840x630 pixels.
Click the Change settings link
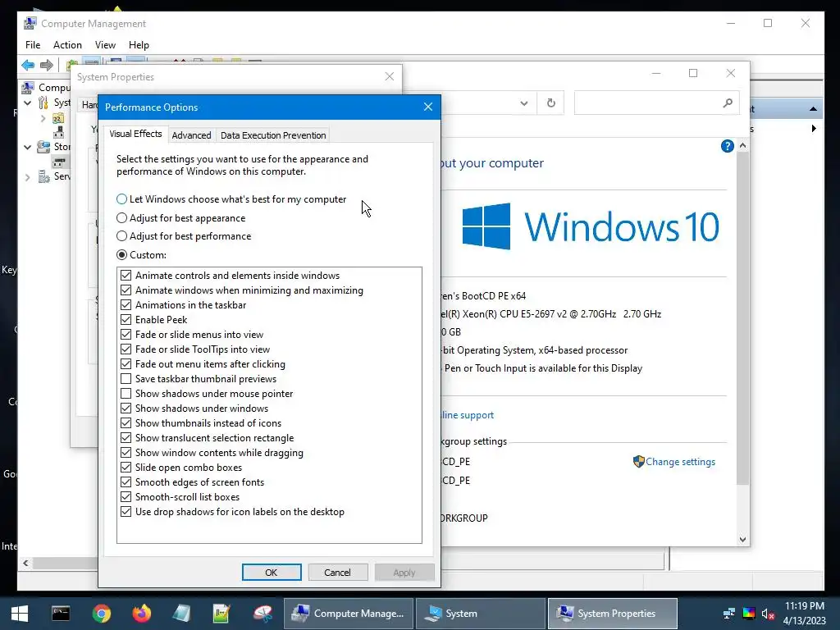tap(680, 462)
